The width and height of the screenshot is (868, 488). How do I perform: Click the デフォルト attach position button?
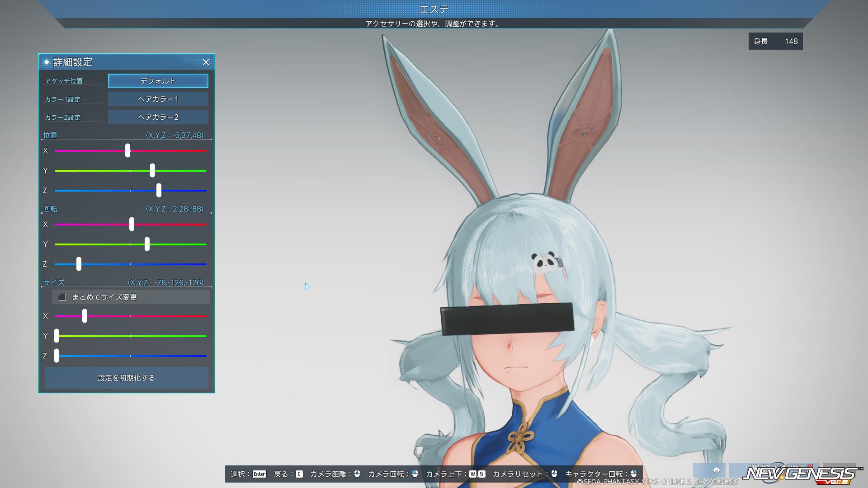click(158, 81)
